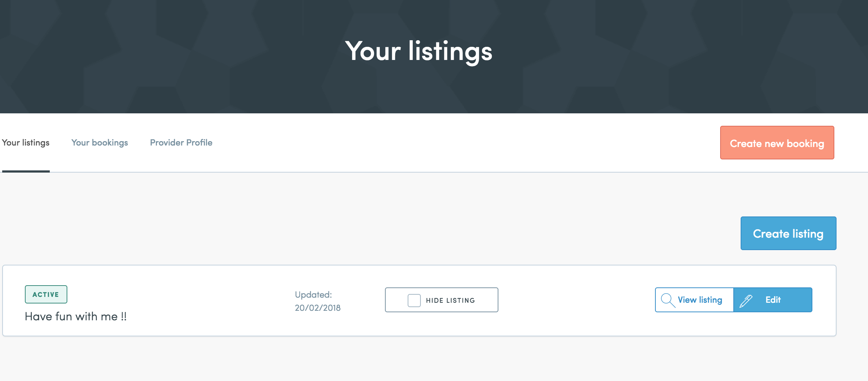Click the date 20/02/2018
Image resolution: width=868 pixels, height=381 pixels.
318,308
